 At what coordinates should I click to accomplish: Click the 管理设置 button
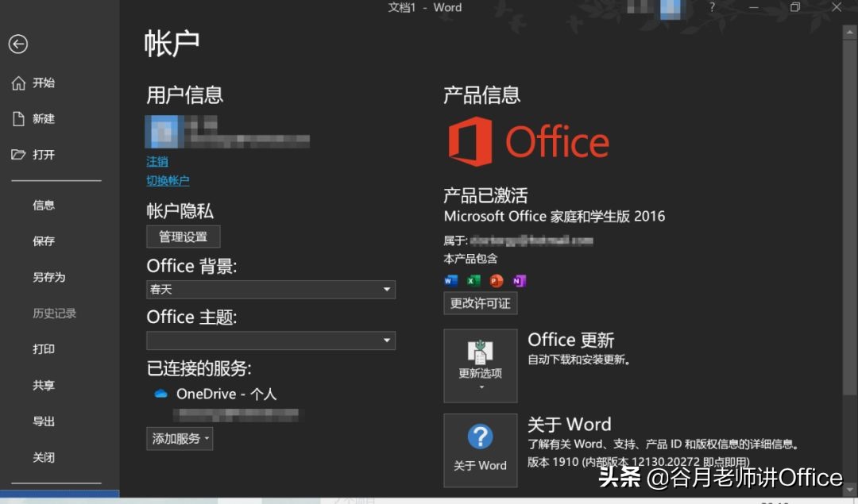(x=184, y=237)
